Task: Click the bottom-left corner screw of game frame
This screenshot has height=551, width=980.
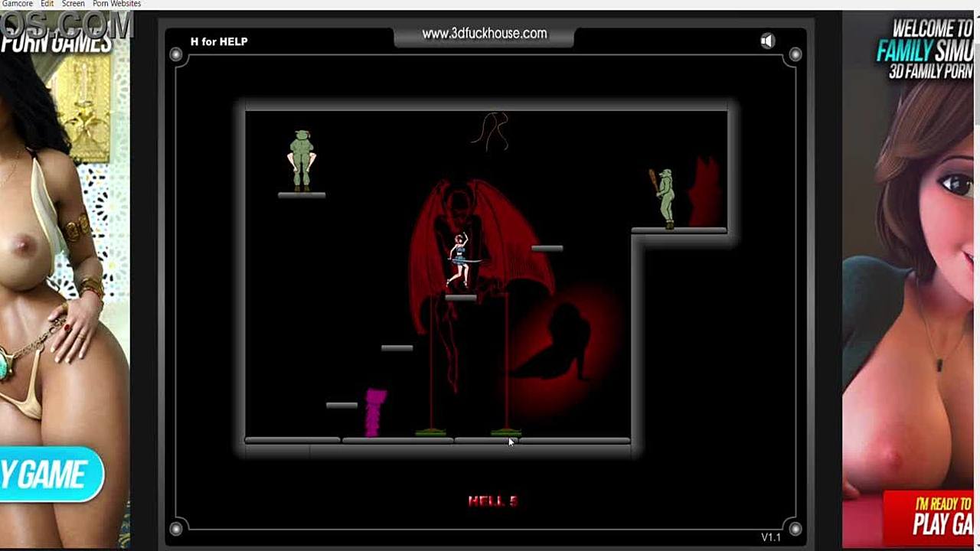Action: (x=176, y=528)
